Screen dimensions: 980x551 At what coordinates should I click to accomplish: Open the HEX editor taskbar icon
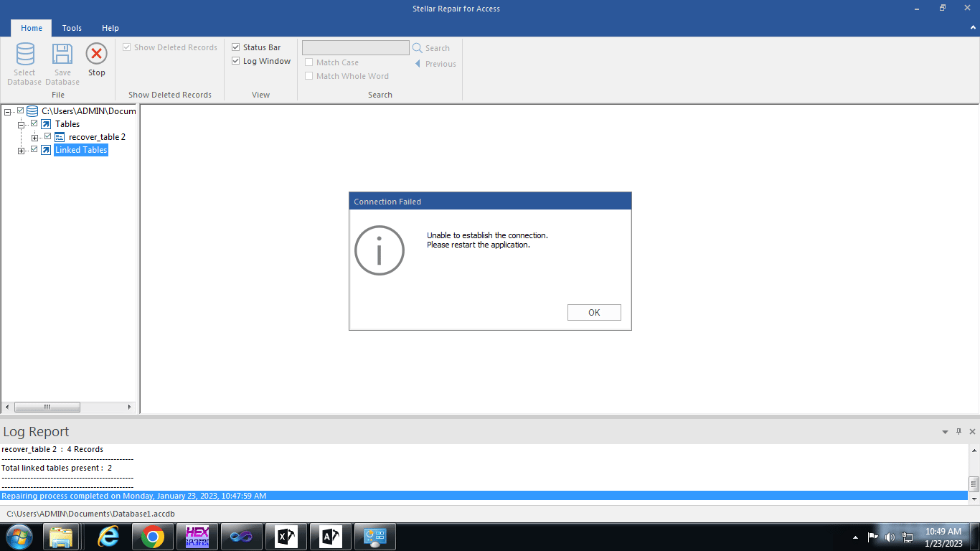197,537
